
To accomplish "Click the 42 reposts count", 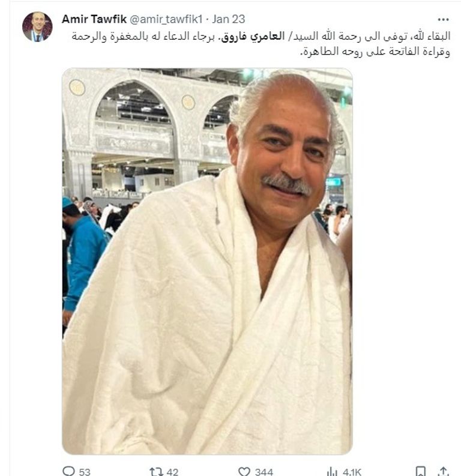I will point(172,472).
